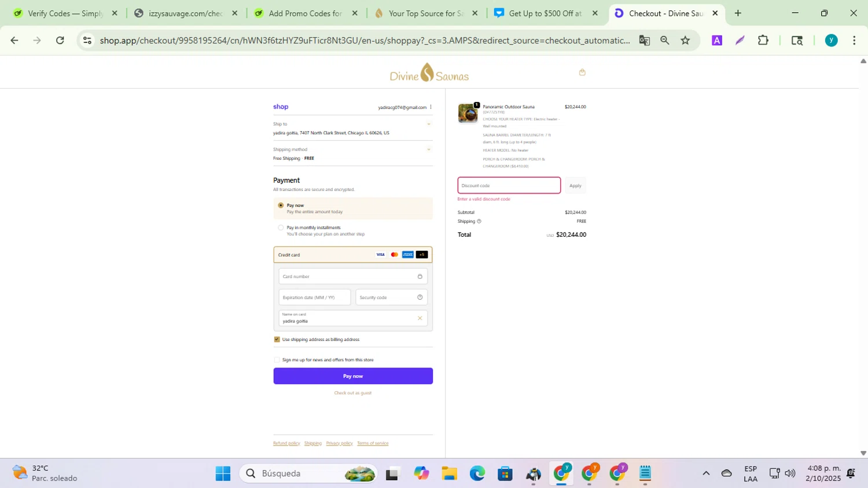Show hidden system tray icons
This screenshot has height=488, width=868.
point(706,474)
